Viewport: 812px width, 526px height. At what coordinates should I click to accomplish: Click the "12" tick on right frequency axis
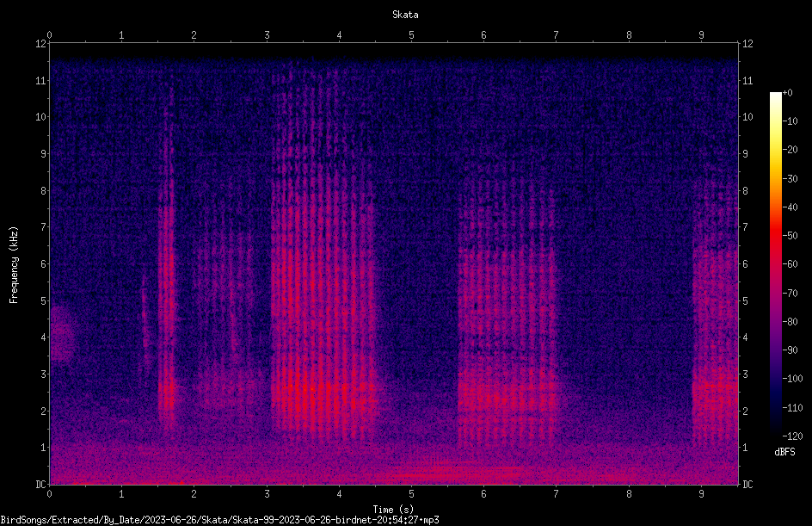pyautogui.click(x=747, y=44)
